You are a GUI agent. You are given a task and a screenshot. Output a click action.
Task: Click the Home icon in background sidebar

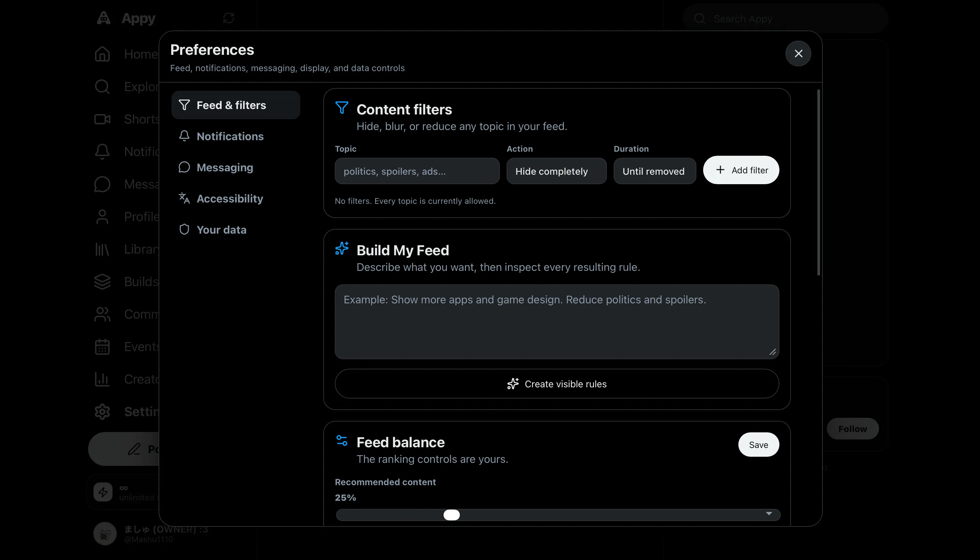click(102, 54)
